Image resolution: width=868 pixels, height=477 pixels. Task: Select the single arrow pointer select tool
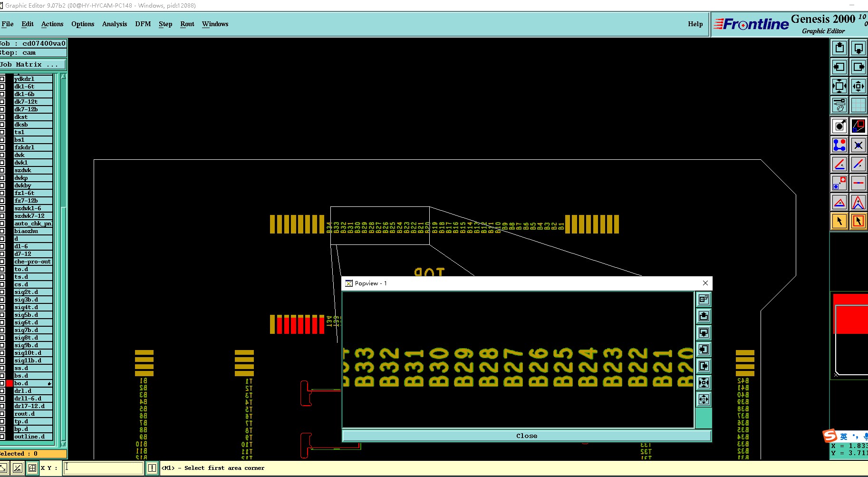pos(839,221)
